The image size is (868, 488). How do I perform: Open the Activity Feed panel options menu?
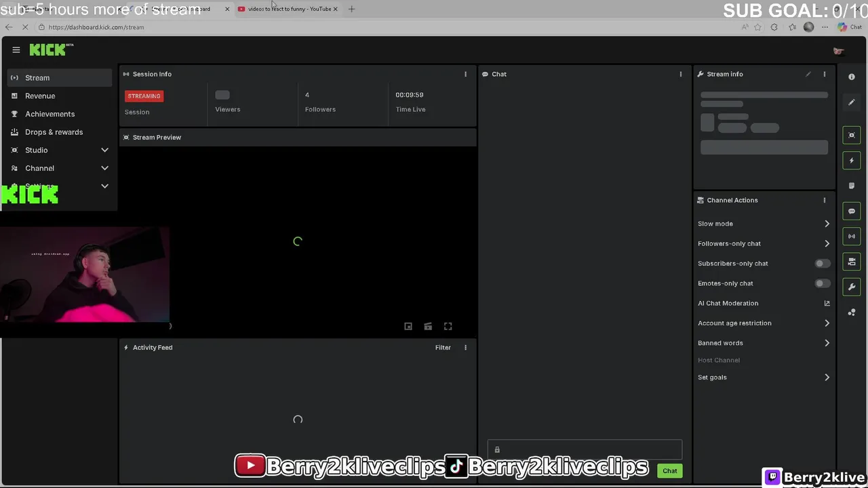click(x=465, y=347)
